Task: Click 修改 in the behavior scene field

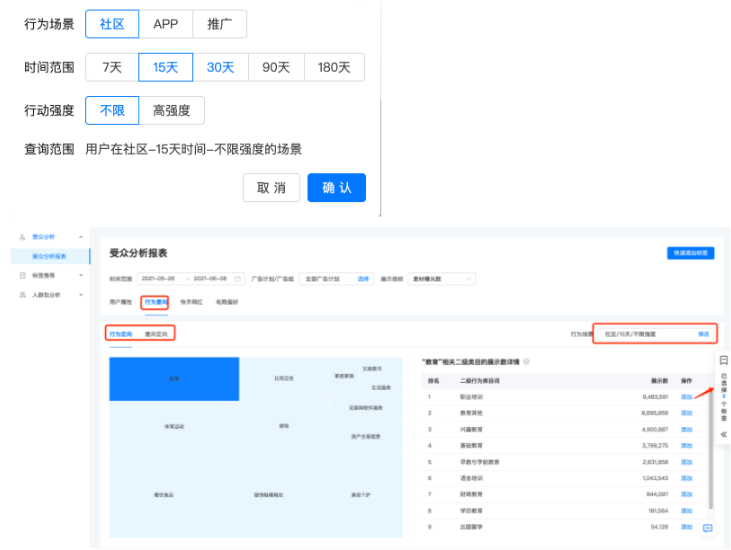Action: (703, 334)
